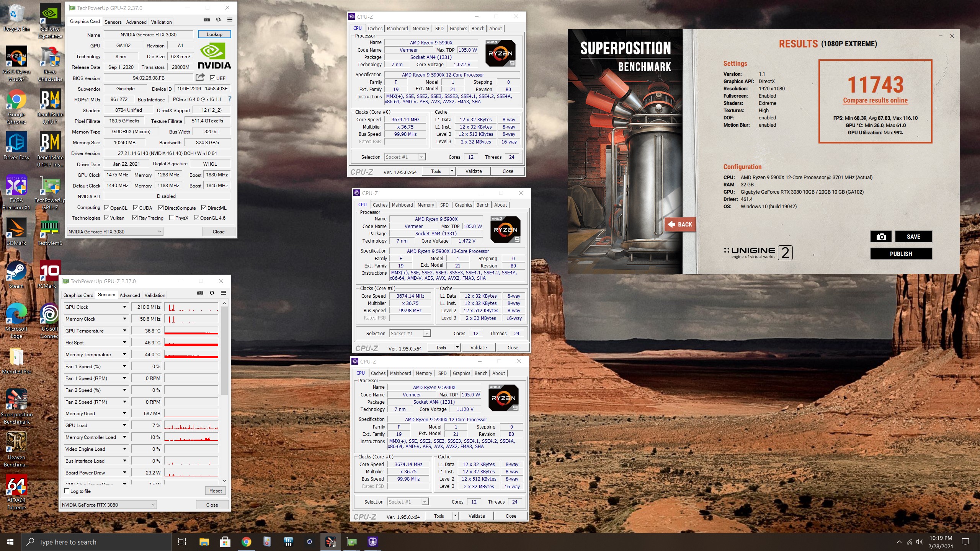Open BenchMate 0.10.7 desktop icon
Screen dimensions: 980x551
pyautogui.click(x=50, y=107)
